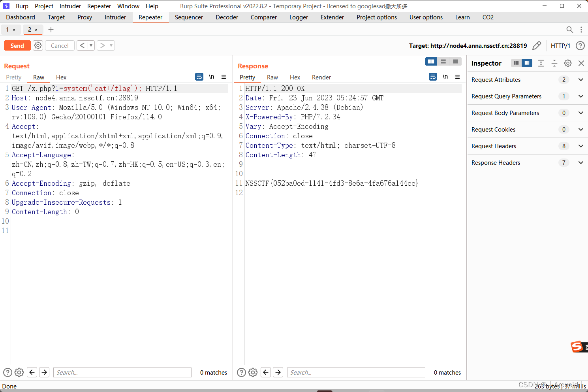588x392 pixels.
Task: Toggle response non-printable characters \n
Action: (x=445, y=77)
